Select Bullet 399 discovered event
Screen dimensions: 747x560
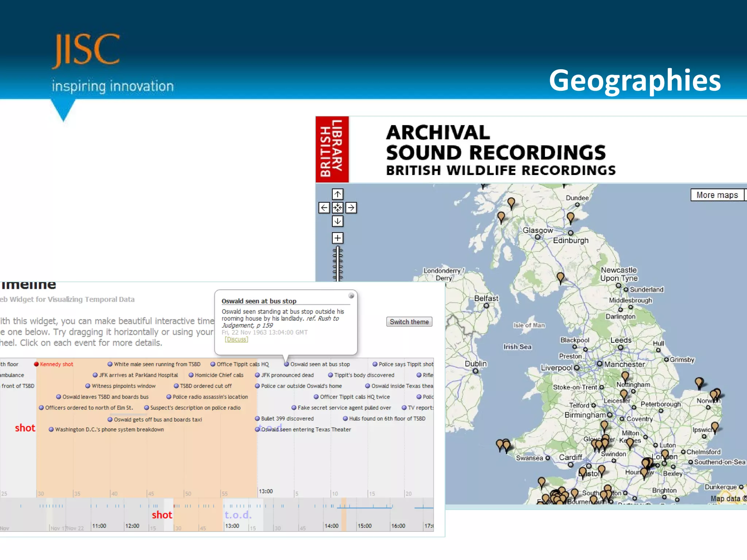pos(287,419)
